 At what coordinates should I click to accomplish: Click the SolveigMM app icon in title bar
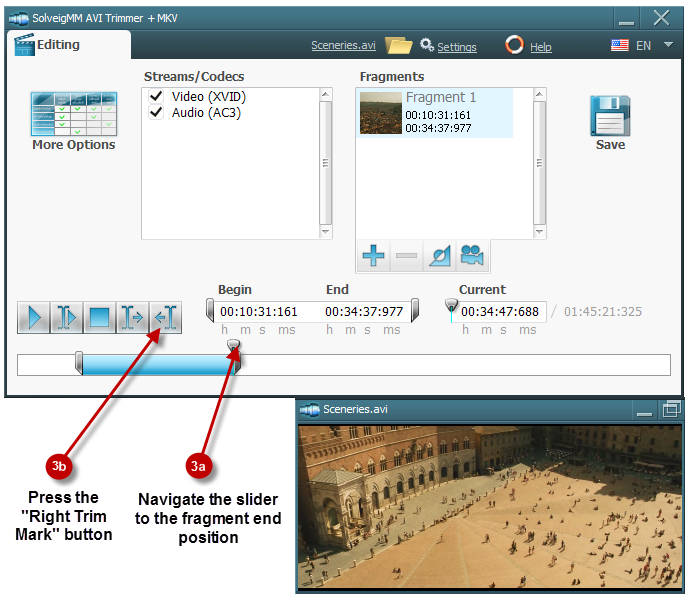18,19
